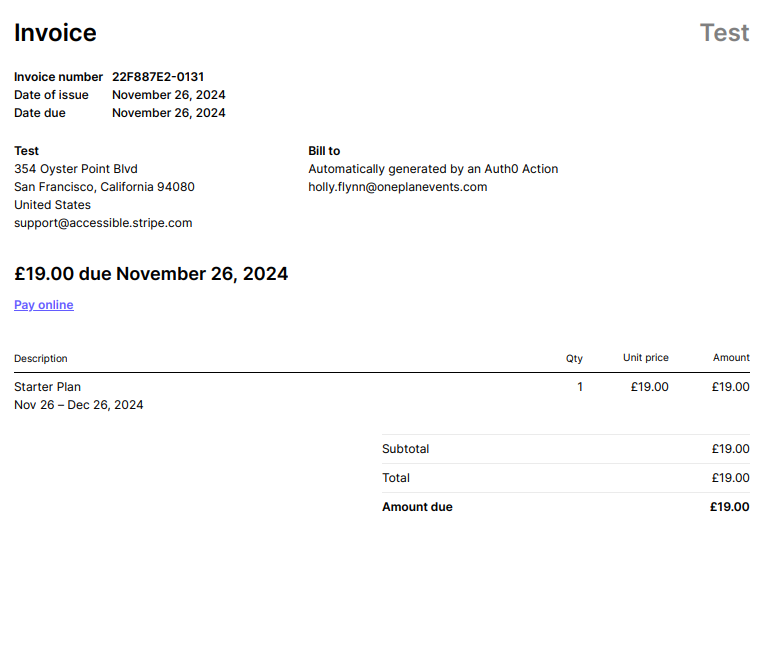Click the Starter Plan line item
This screenshot has width=774, height=649.
tap(48, 387)
